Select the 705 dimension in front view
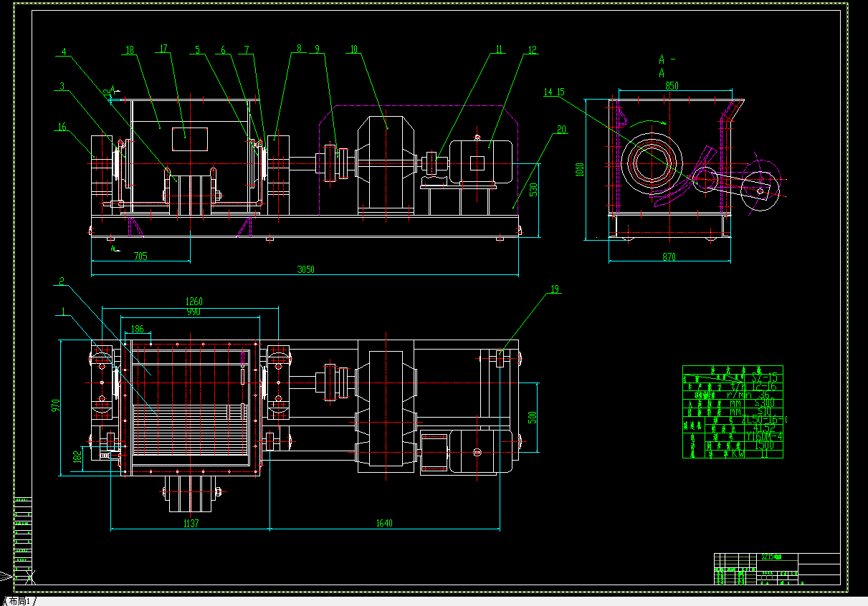868x606 pixels. click(140, 256)
